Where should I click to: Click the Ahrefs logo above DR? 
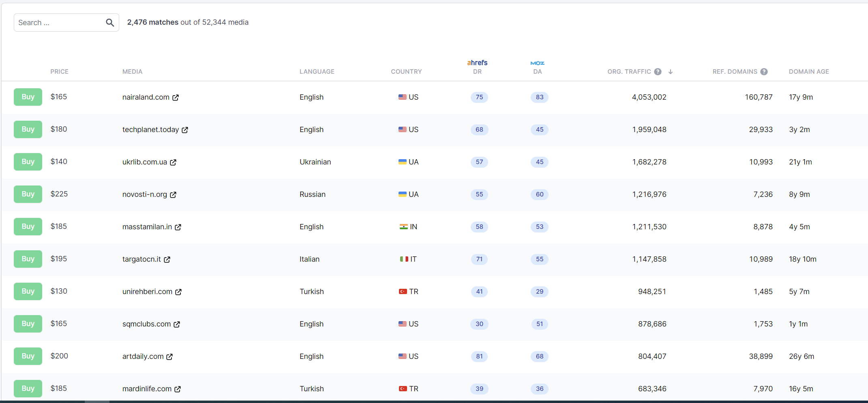click(x=477, y=63)
